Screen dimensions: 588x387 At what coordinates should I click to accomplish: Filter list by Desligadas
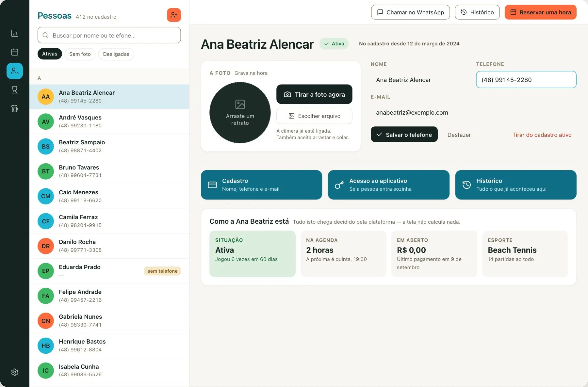[116, 54]
